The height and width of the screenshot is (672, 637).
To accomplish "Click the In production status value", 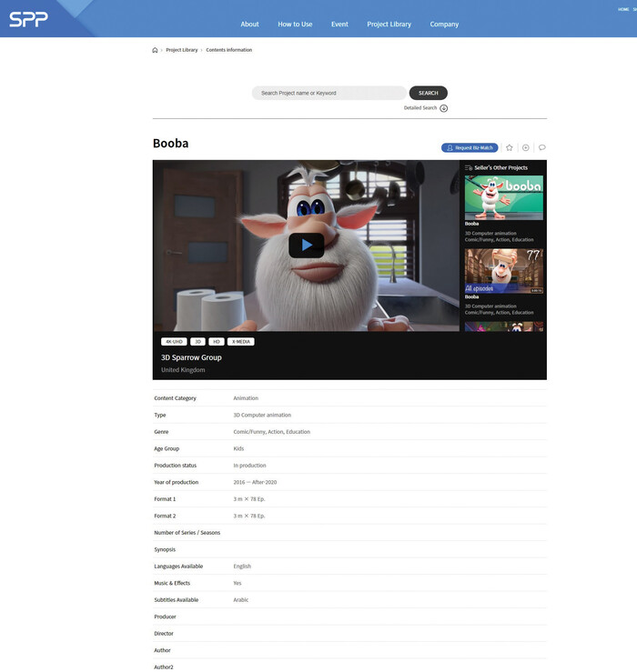I will (249, 466).
